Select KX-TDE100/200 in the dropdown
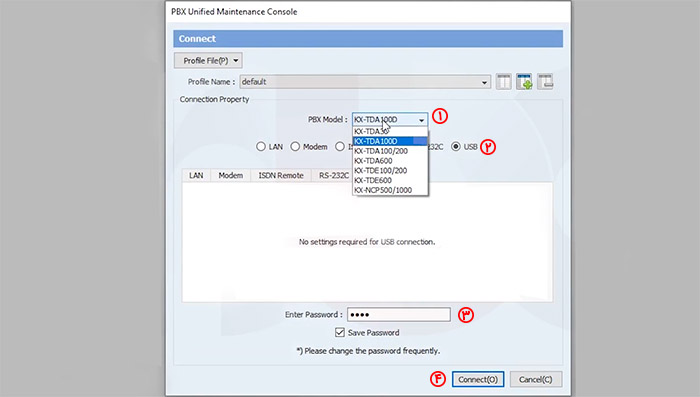The height and width of the screenshot is (397, 700). coord(390,171)
